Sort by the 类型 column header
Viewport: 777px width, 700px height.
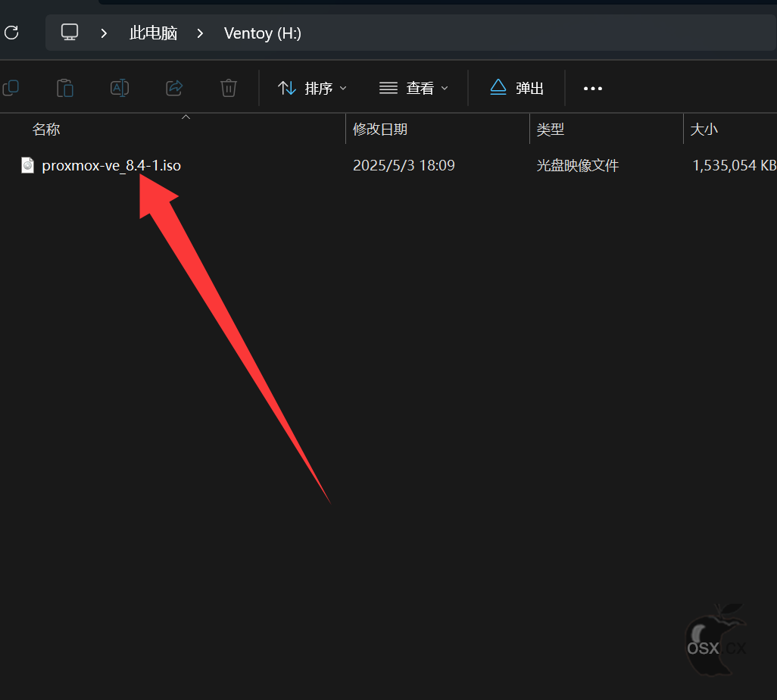(x=550, y=130)
